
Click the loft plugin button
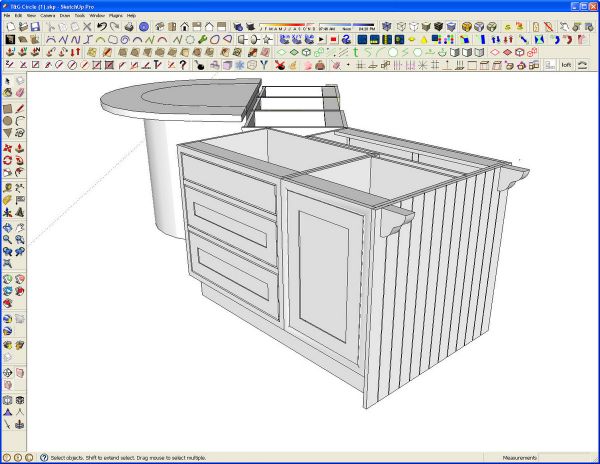click(x=566, y=65)
